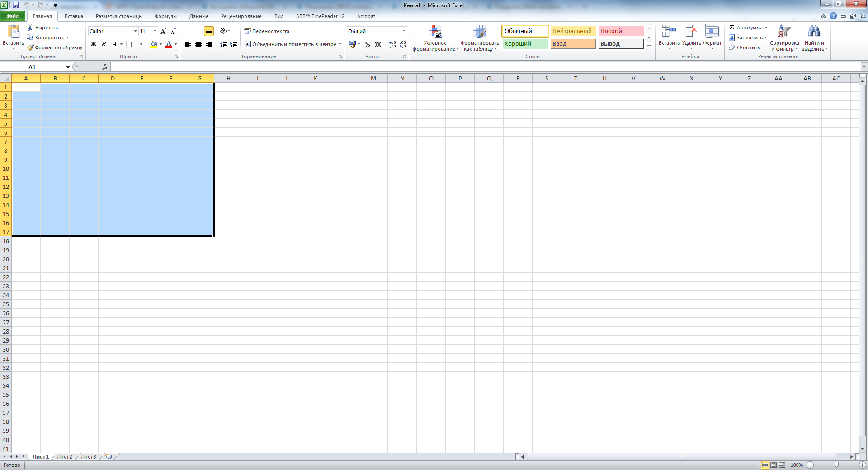
Task: Click the Save icon in the quick access toolbar
Action: click(x=16, y=5)
